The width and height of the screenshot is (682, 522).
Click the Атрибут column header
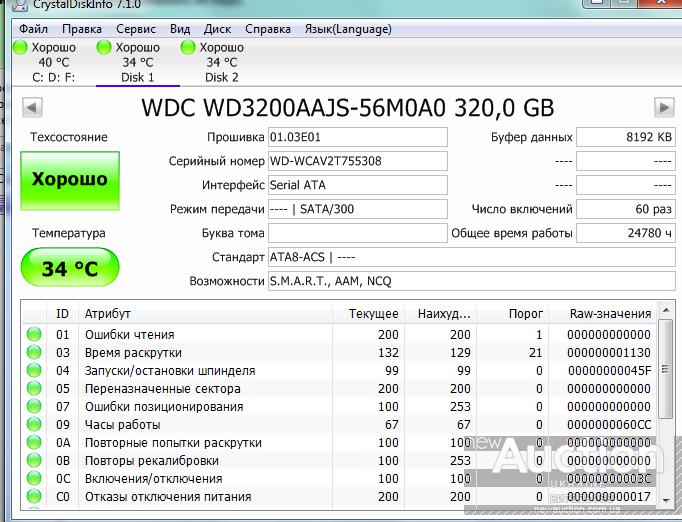click(205, 313)
